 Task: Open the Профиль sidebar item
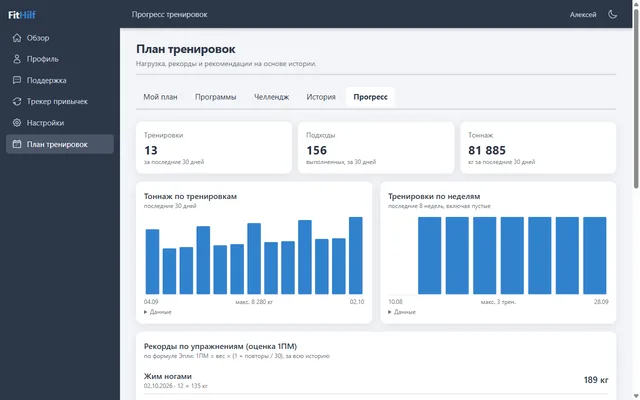click(60, 59)
